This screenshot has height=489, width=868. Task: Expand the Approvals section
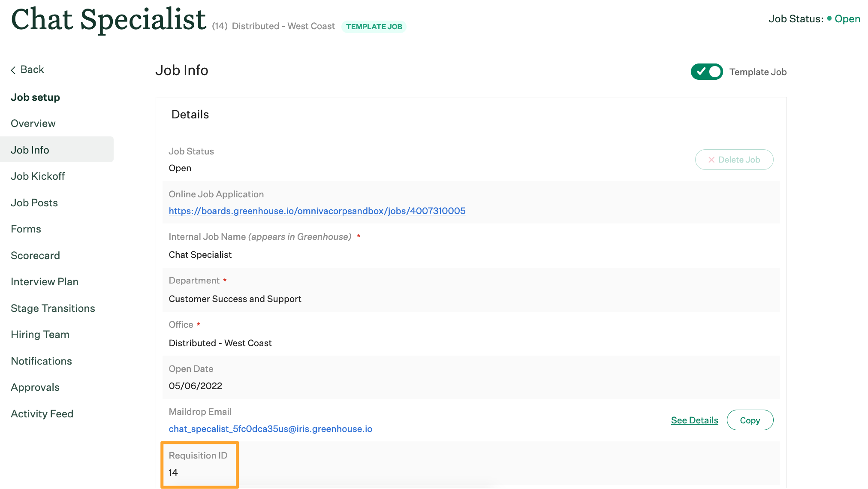[35, 386]
